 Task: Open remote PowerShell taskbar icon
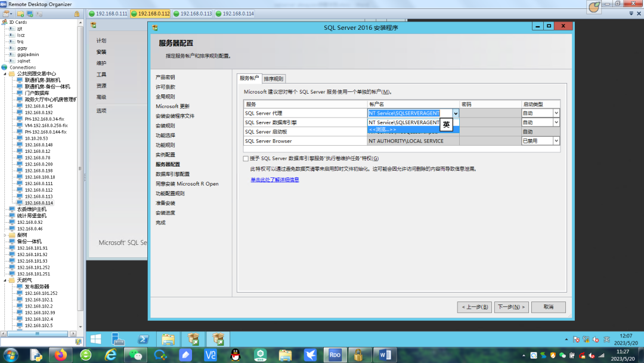pyautogui.click(x=143, y=339)
